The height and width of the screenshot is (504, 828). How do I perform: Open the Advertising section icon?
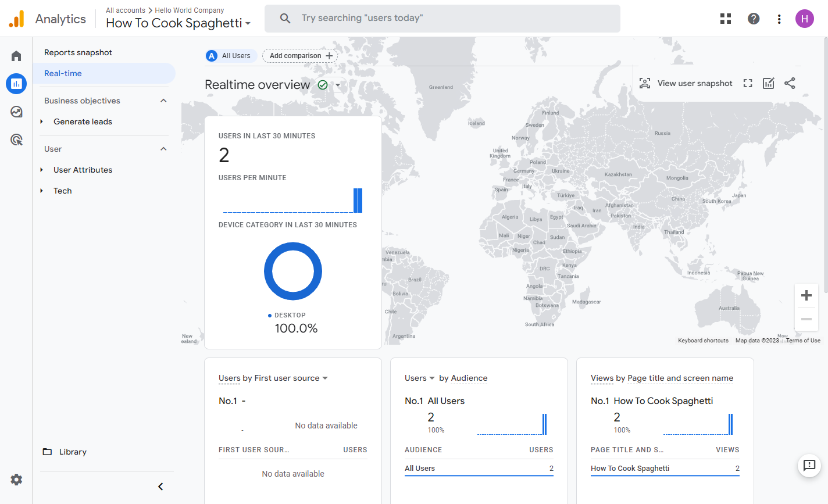[x=16, y=139]
